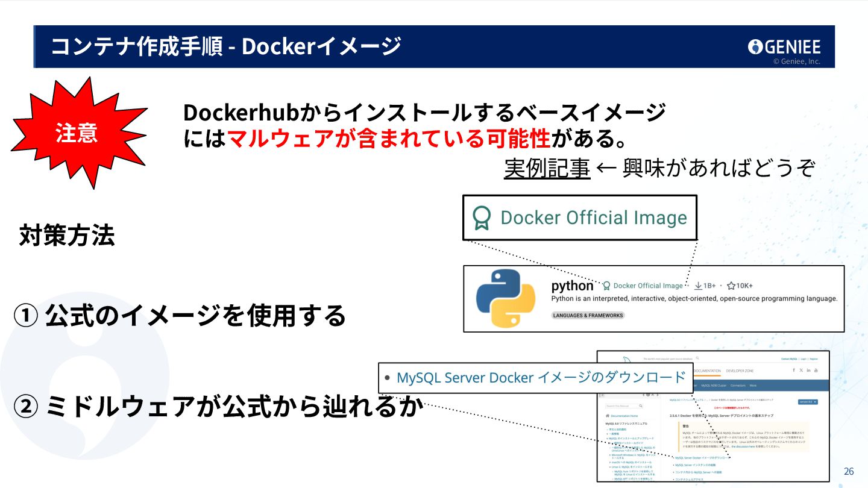Click the slide page number 26
The height and width of the screenshot is (488, 868).
click(849, 471)
